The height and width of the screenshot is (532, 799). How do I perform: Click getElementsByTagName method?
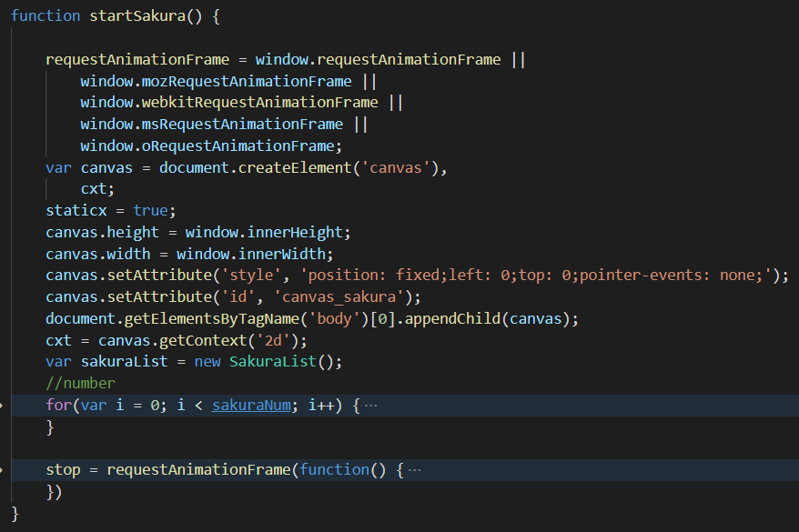click(x=212, y=319)
